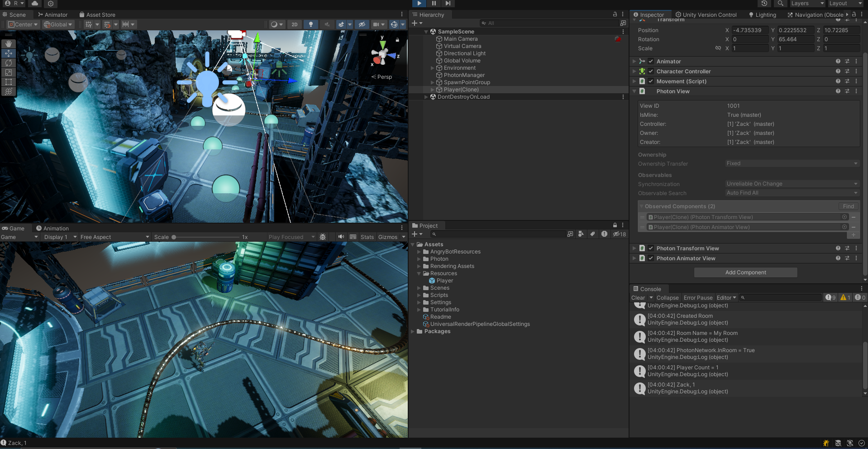
Task: Switch to the Animation tab
Action: pos(52,228)
